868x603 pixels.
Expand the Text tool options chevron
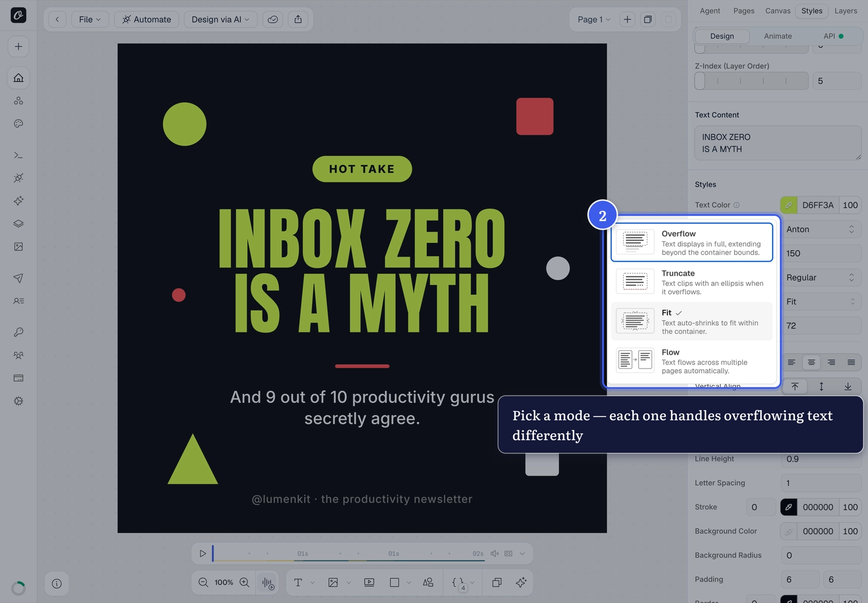tap(312, 582)
